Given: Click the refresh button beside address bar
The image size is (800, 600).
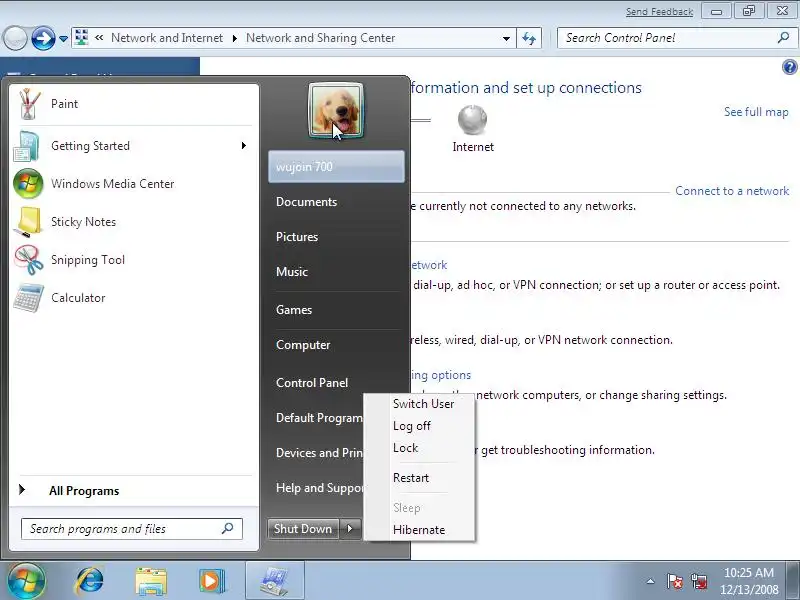Looking at the screenshot, I should click(x=529, y=38).
